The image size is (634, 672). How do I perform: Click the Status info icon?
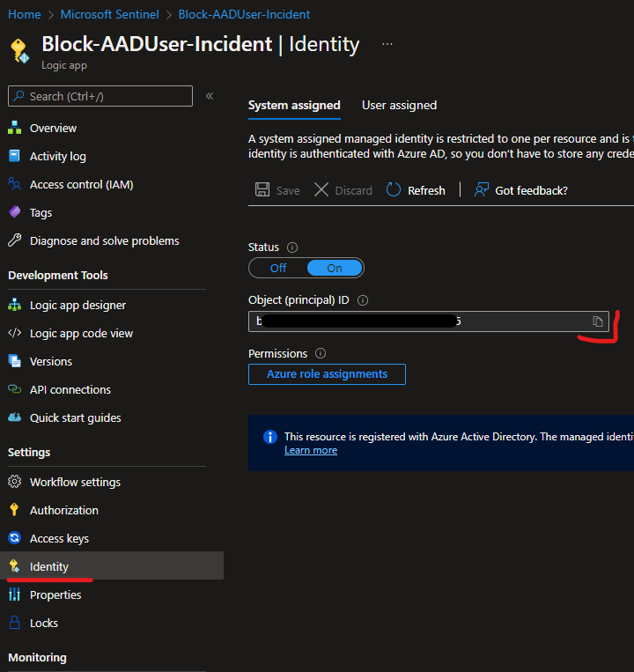292,247
